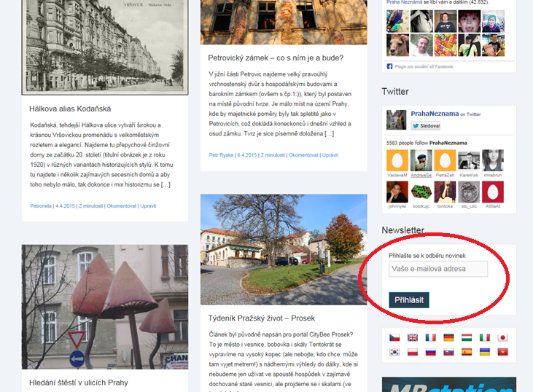Open KarelKok follower avatar
Image resolution: width=533 pixels, height=392 pixels.
(469, 160)
